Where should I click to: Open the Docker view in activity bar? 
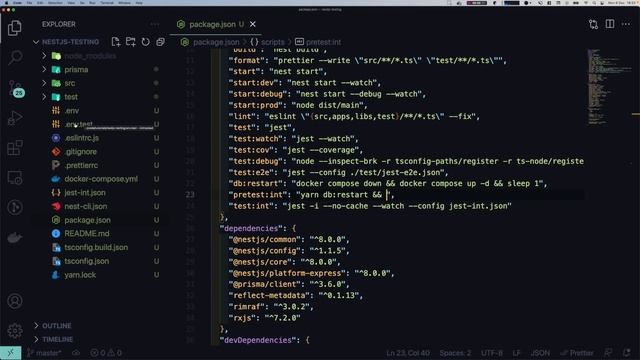tap(15, 237)
